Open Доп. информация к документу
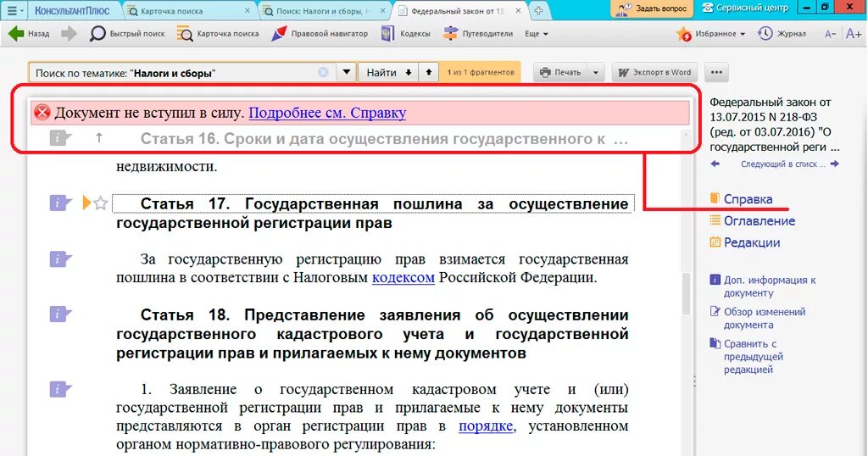This screenshot has height=456, width=868. 763,286
